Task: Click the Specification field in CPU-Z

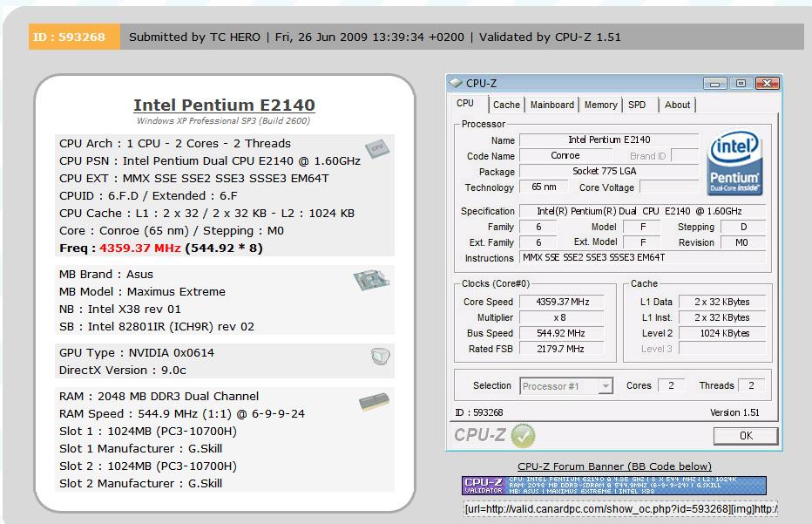Action: [642, 212]
